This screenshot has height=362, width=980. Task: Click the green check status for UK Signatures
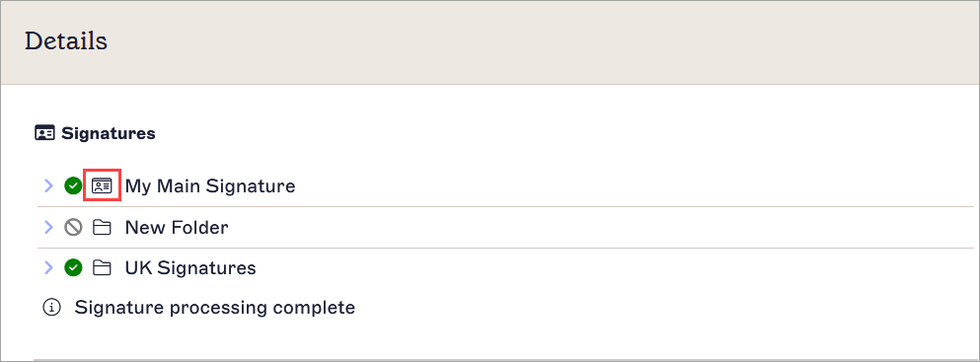(73, 268)
